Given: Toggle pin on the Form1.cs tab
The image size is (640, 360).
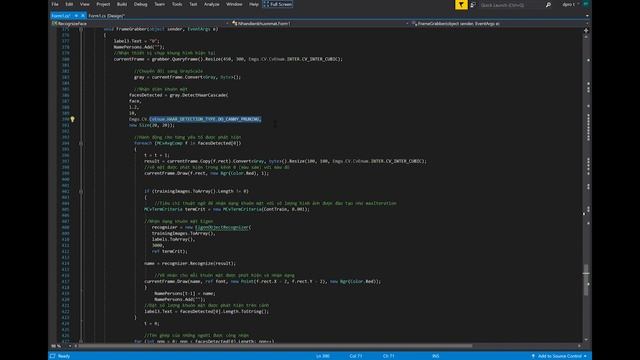Looking at the screenshot, I should [x=76, y=16].
